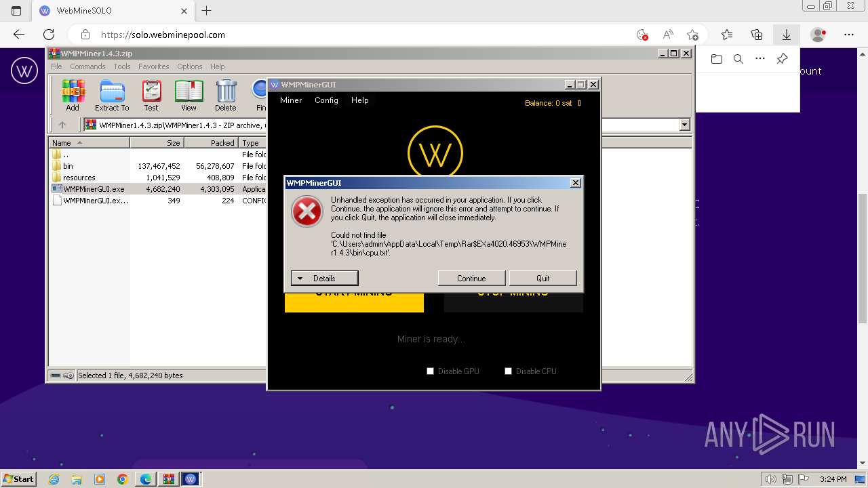The width and height of the screenshot is (868, 488).
Task: Open WinRAR File menu
Action: [56, 66]
